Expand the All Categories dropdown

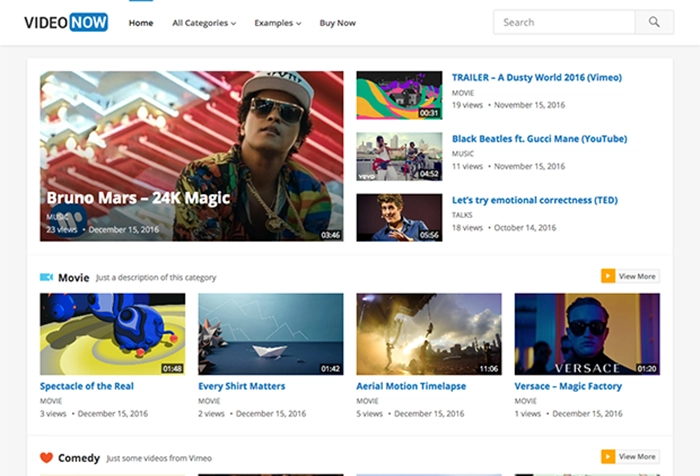point(204,22)
